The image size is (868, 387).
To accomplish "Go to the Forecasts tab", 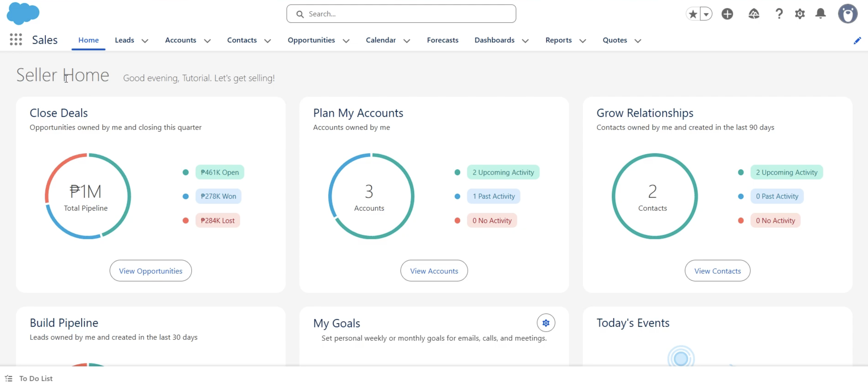I will (x=443, y=40).
